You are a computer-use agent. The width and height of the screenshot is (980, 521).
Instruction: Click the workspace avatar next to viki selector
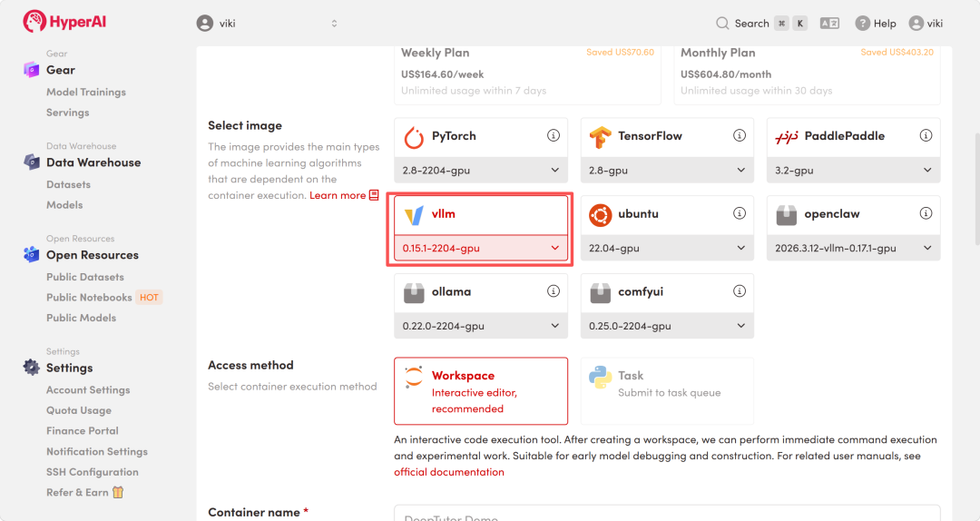(x=205, y=23)
